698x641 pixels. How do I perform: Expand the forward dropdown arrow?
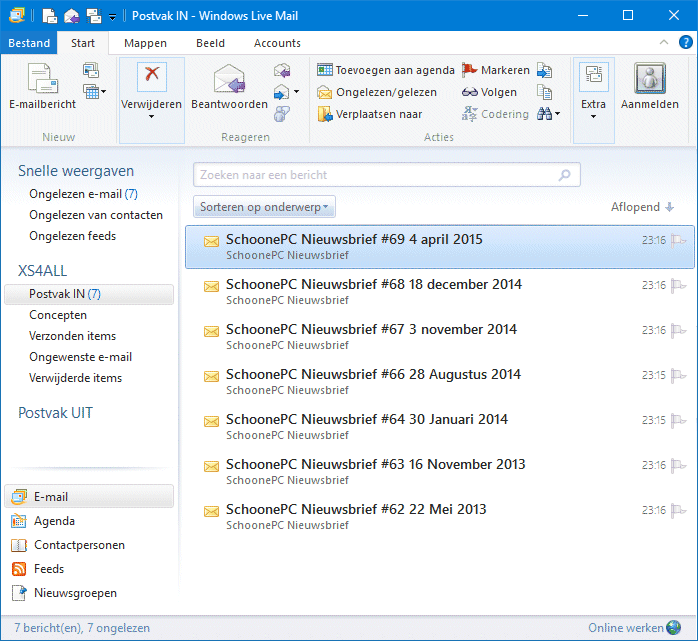coord(296,92)
